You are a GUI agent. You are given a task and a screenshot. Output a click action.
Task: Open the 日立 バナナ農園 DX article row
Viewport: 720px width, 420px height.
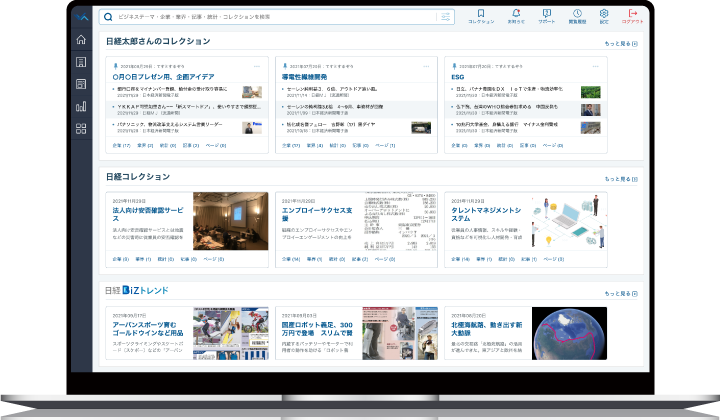tap(526, 91)
